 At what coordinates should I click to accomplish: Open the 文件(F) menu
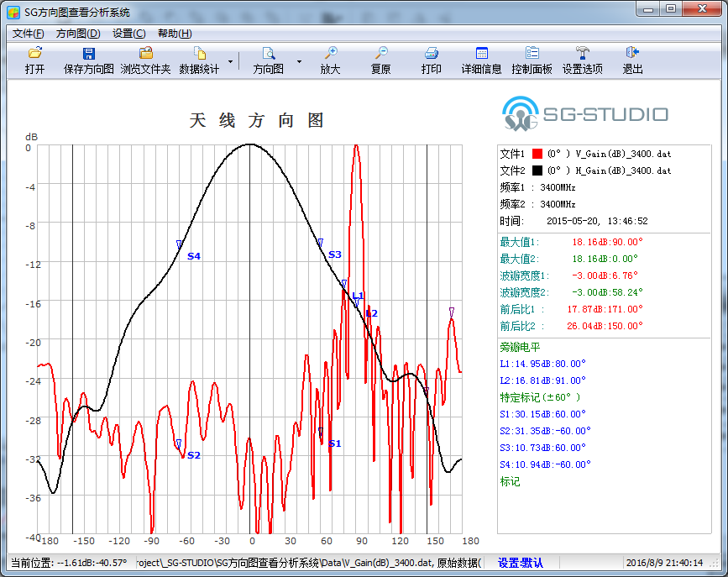[29, 34]
